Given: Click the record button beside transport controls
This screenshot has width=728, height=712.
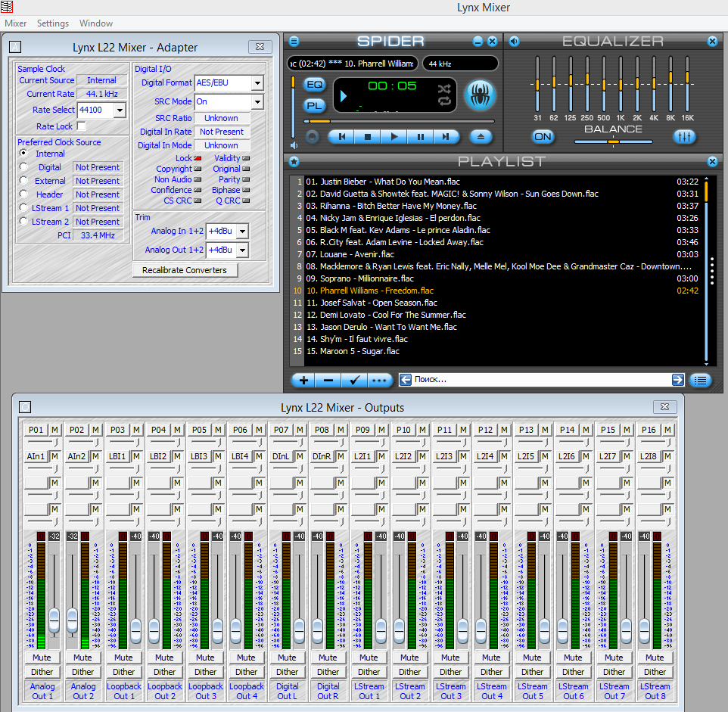Looking at the screenshot, I should 312,137.
